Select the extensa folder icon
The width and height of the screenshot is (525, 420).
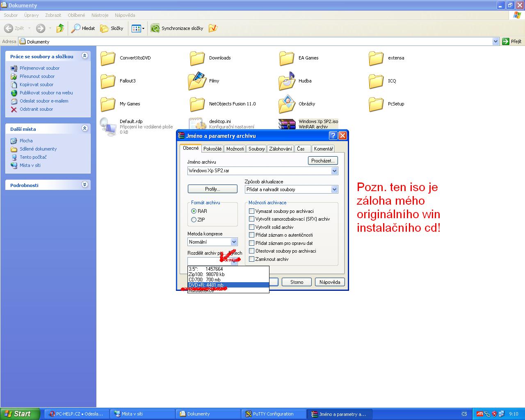(376, 58)
